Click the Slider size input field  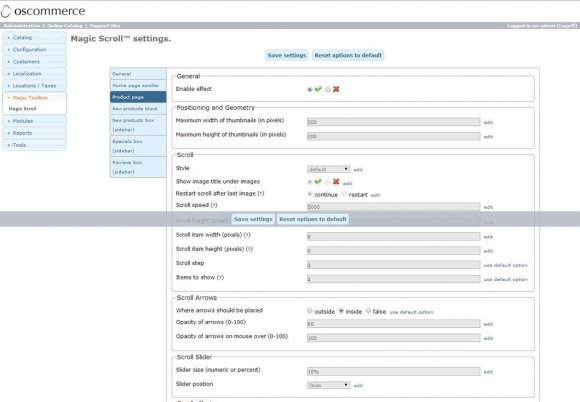(394, 372)
